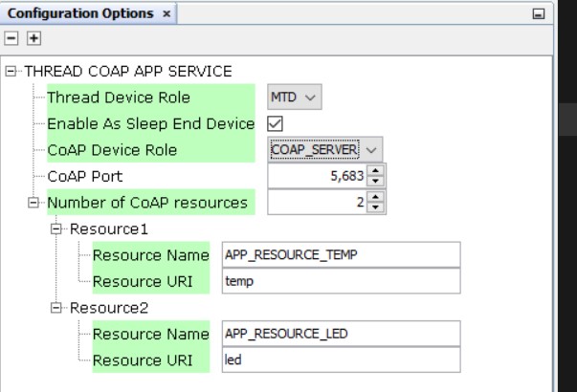Collapse THREAD COAP APP SERVICE tree node

(11, 71)
